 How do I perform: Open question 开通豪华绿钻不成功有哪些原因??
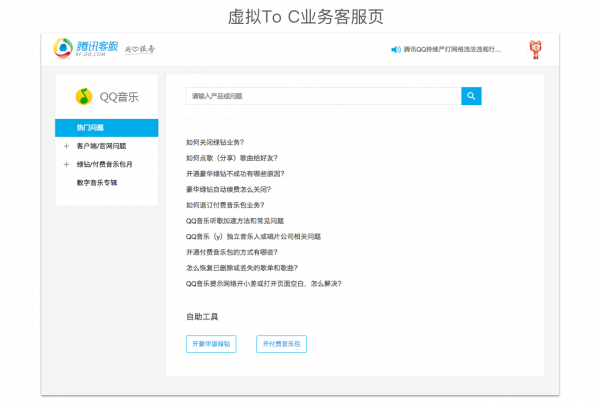point(235,174)
